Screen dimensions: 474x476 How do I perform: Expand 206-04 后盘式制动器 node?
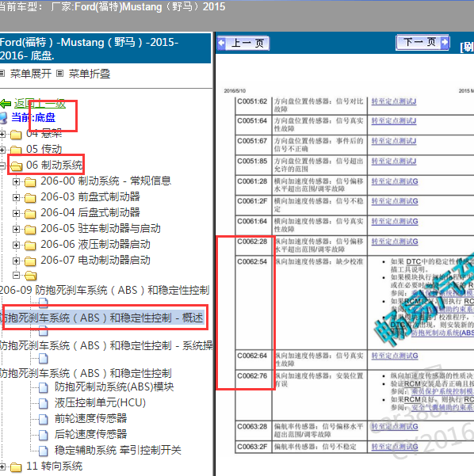[16, 213]
